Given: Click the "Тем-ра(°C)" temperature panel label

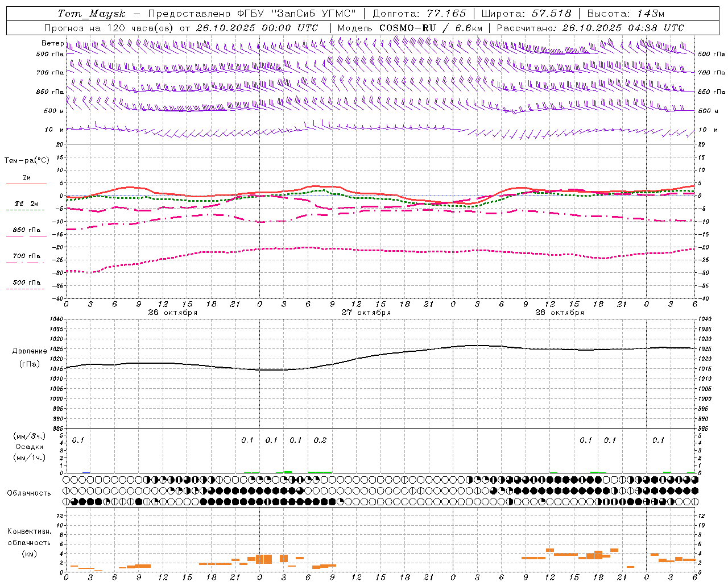Looking at the screenshot, I should coord(27,161).
